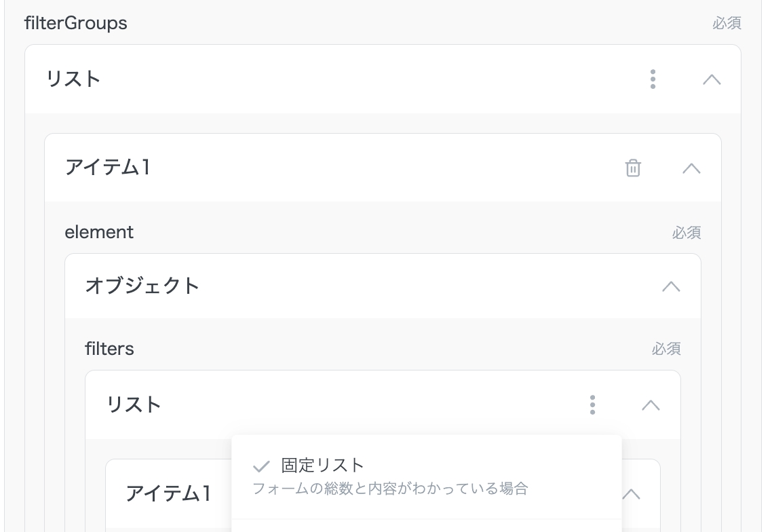Click the 必須 badge beside filterGroups
The height and width of the screenshot is (532, 772).
tap(727, 24)
